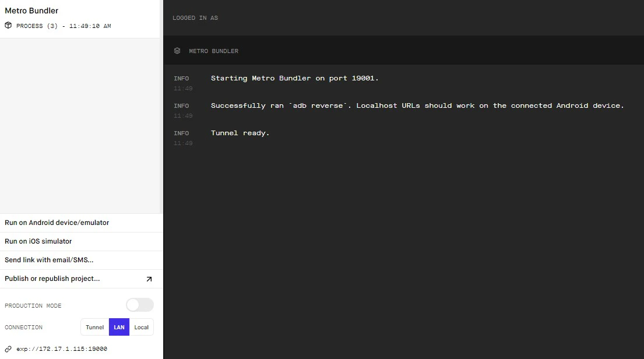The height and width of the screenshot is (359, 644).
Task: Run on iOS simulator
Action: point(82,241)
